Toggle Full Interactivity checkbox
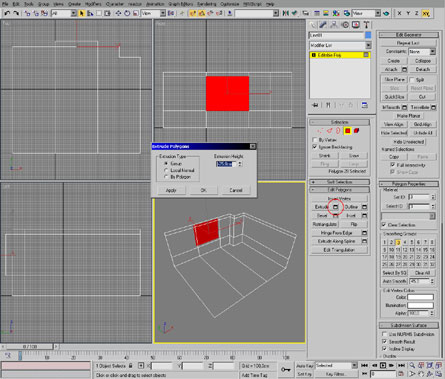This screenshot has height=379, width=445. pyautogui.click(x=393, y=165)
